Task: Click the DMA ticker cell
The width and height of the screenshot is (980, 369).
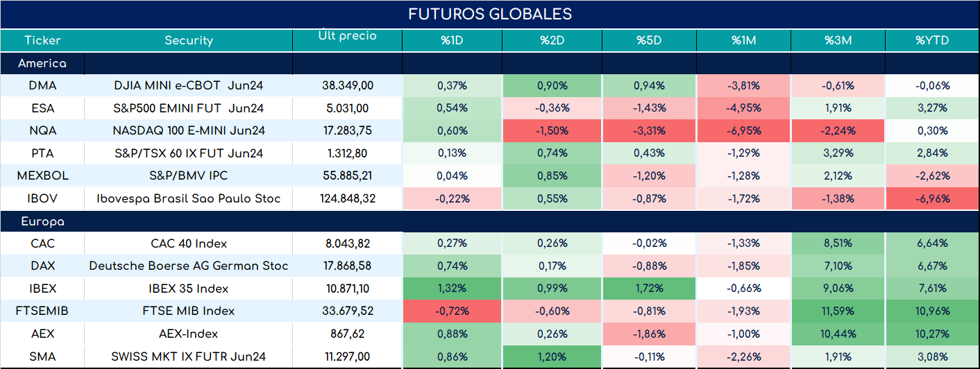Action: [x=42, y=86]
